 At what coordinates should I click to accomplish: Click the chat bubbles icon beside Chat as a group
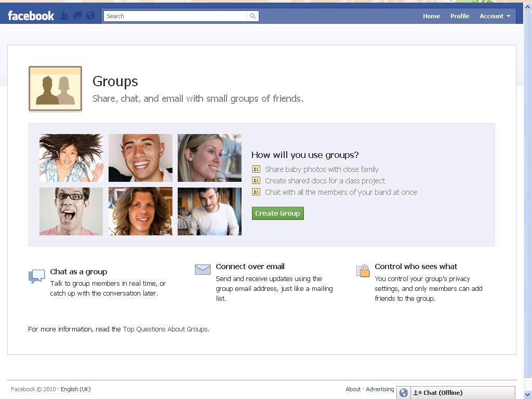tap(37, 276)
